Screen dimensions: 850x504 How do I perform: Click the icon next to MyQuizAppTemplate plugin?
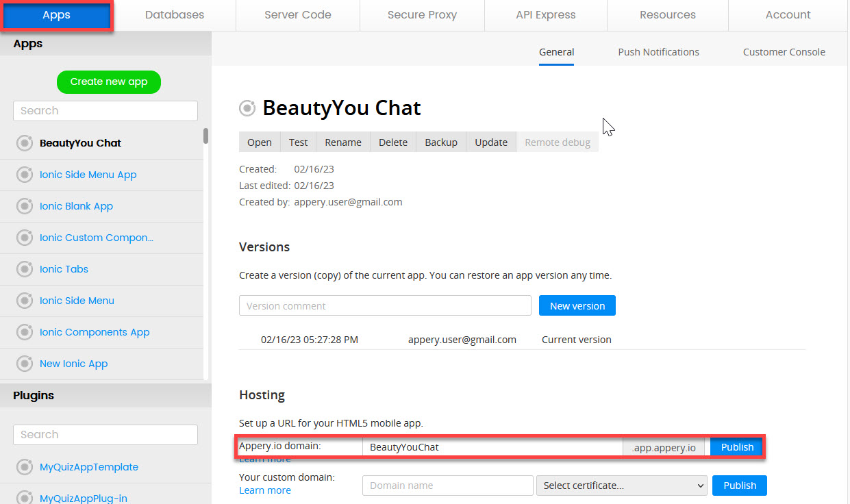click(x=25, y=467)
